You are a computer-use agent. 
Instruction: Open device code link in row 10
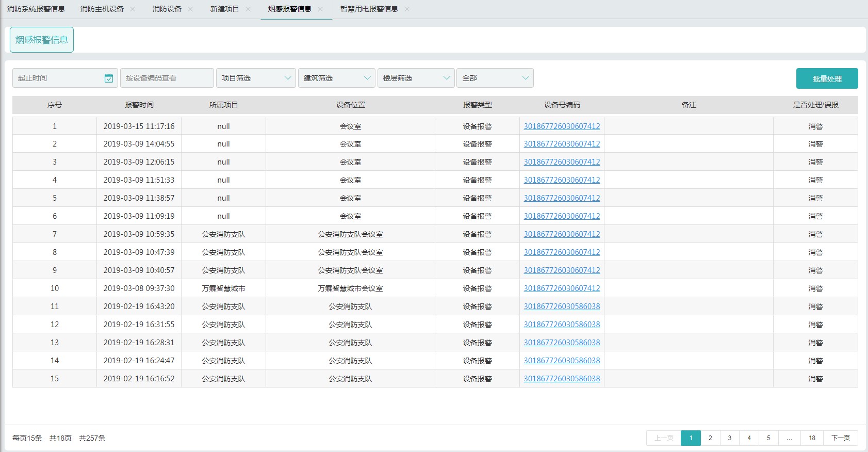click(562, 288)
